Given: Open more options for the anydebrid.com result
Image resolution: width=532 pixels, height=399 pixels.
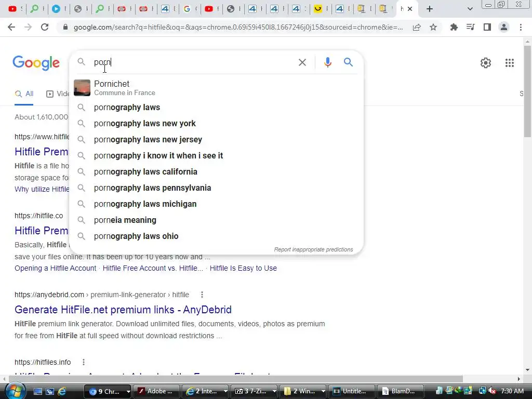Looking at the screenshot, I should (202, 295).
